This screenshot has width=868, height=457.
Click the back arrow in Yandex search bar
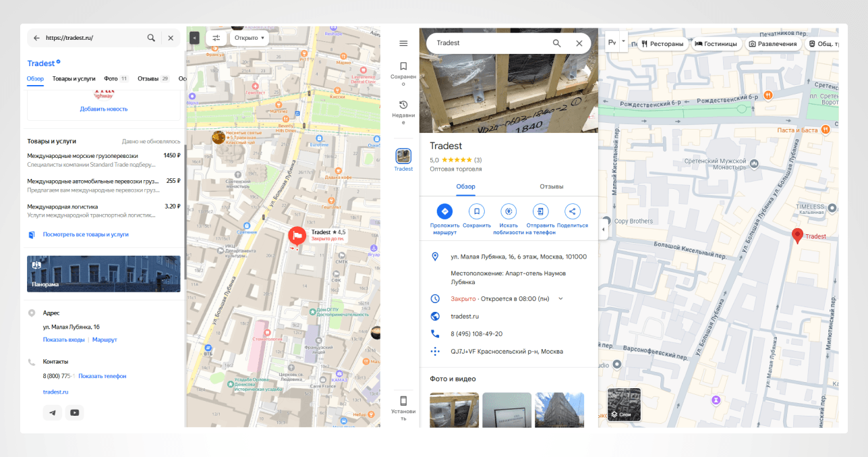point(36,38)
